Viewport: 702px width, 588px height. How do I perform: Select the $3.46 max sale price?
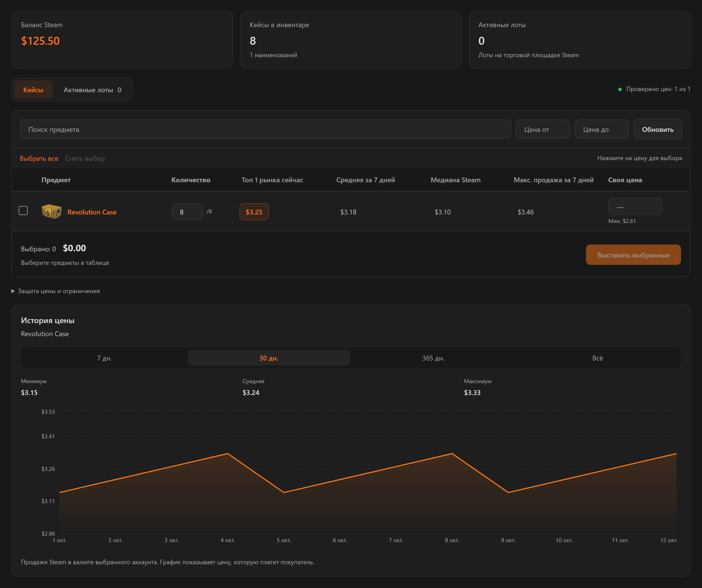[x=525, y=212]
